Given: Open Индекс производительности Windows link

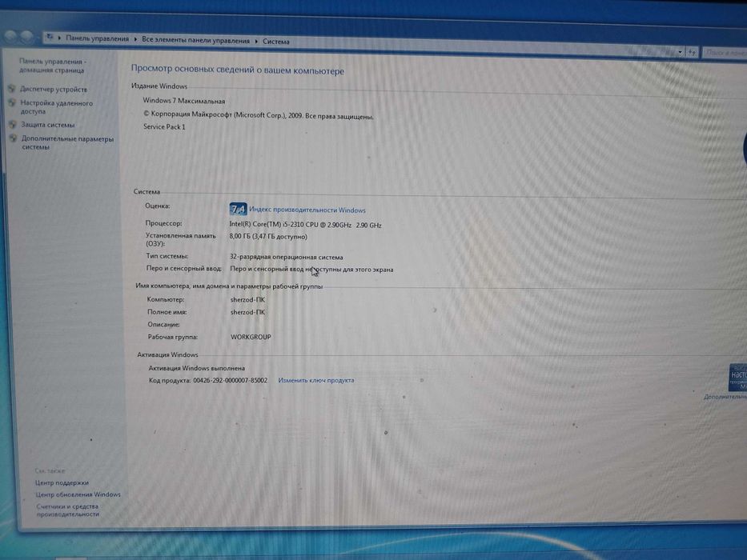Looking at the screenshot, I should point(307,210).
